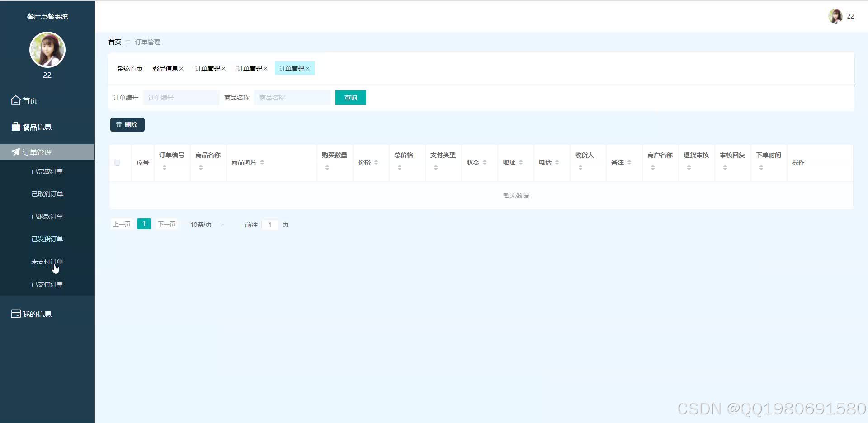The height and width of the screenshot is (423, 868).
Task: Select 未支付订单 in the sidebar menu
Action: click(47, 261)
